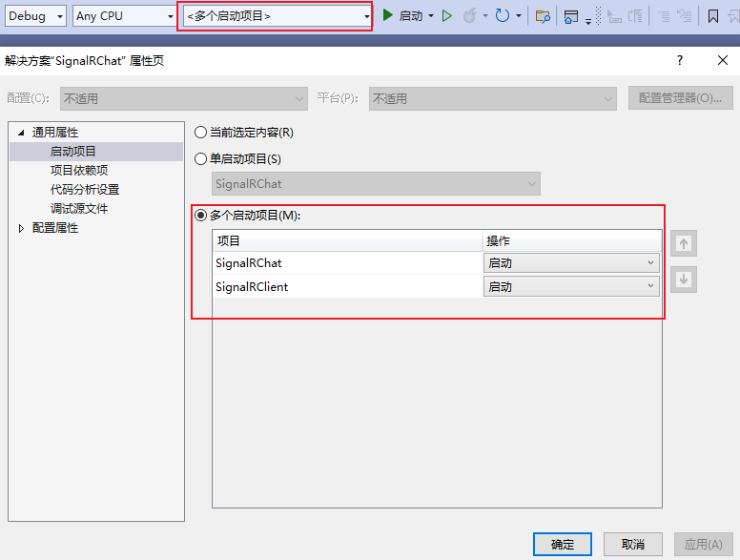This screenshot has width=740, height=560.
Task: Click the blue restart circular arrow icon
Action: (503, 16)
